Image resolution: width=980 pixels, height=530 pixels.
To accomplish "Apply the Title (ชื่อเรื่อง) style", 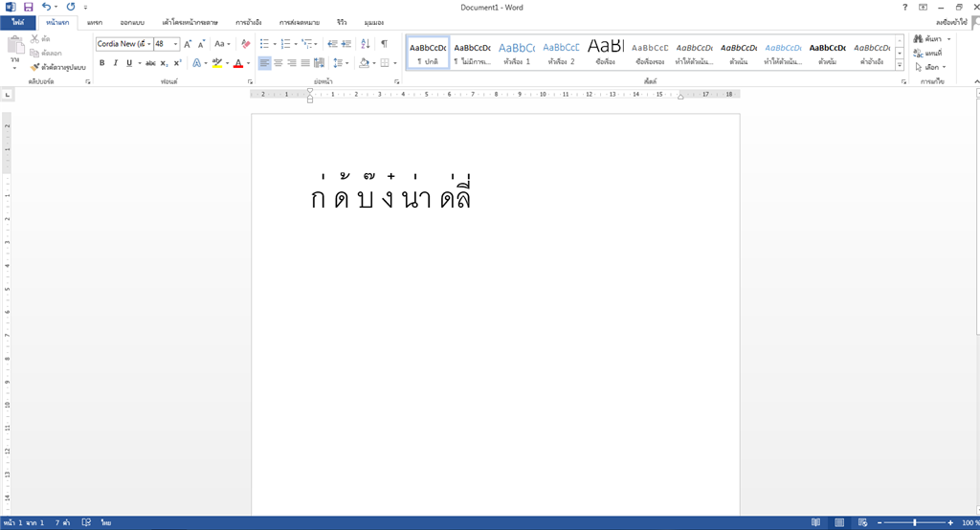I will 605,54.
